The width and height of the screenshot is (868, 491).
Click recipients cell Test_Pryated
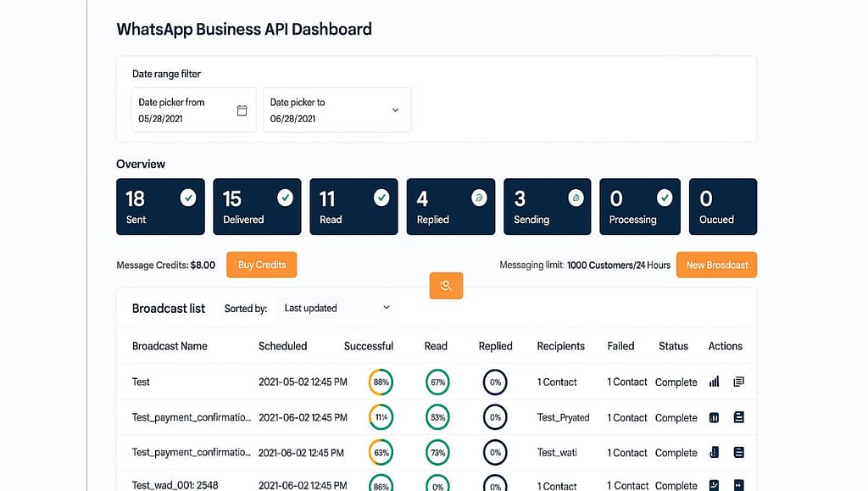click(x=563, y=417)
